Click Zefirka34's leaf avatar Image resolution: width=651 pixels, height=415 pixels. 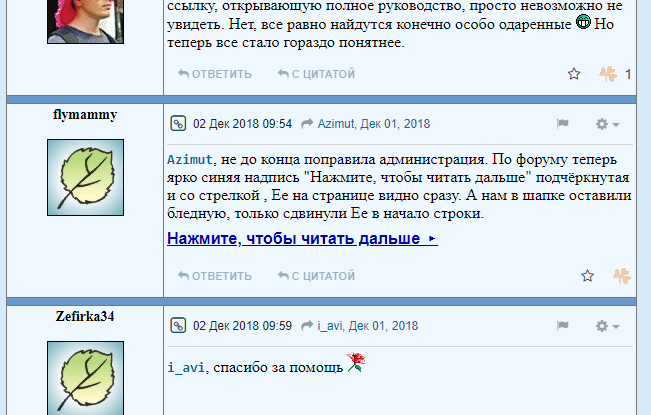click(x=86, y=378)
